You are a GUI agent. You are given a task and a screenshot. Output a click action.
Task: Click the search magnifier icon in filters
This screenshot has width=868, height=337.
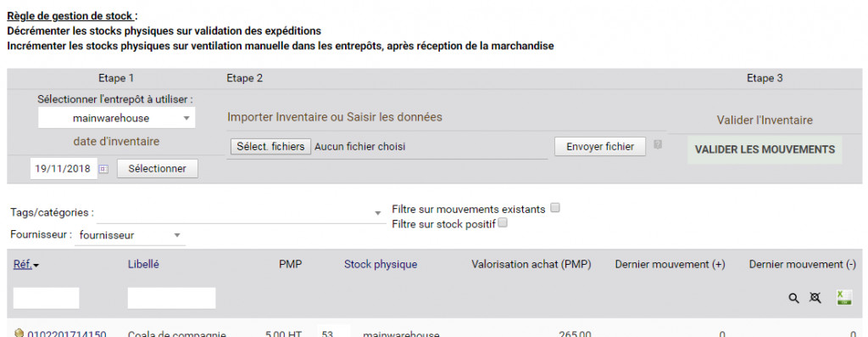[x=793, y=298]
